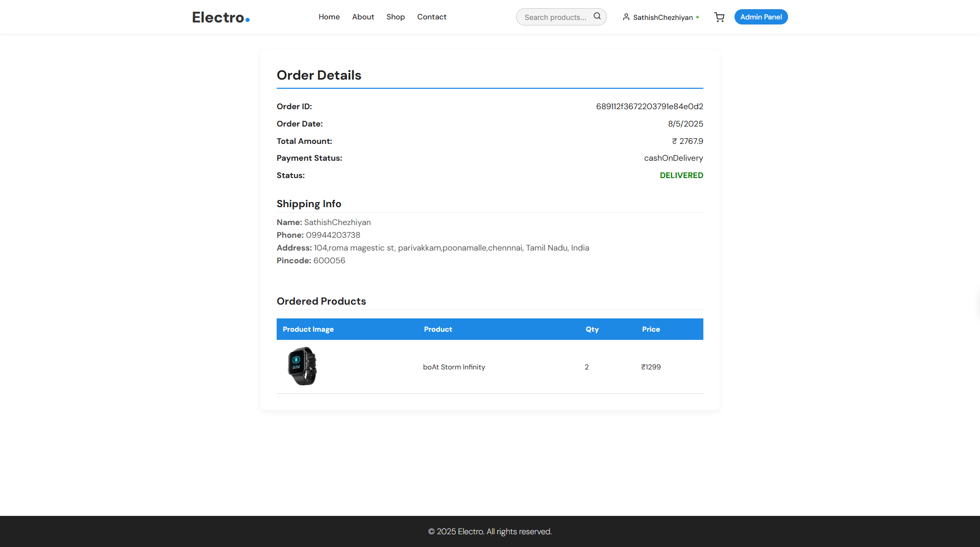Click the magnifier search icon
This screenshot has height=547, width=980.
[597, 16]
